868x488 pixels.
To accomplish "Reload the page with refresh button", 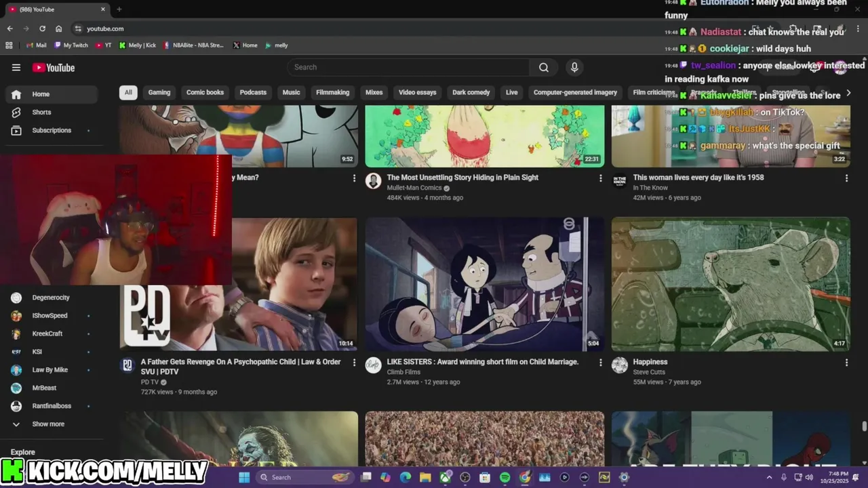I will pos(42,28).
